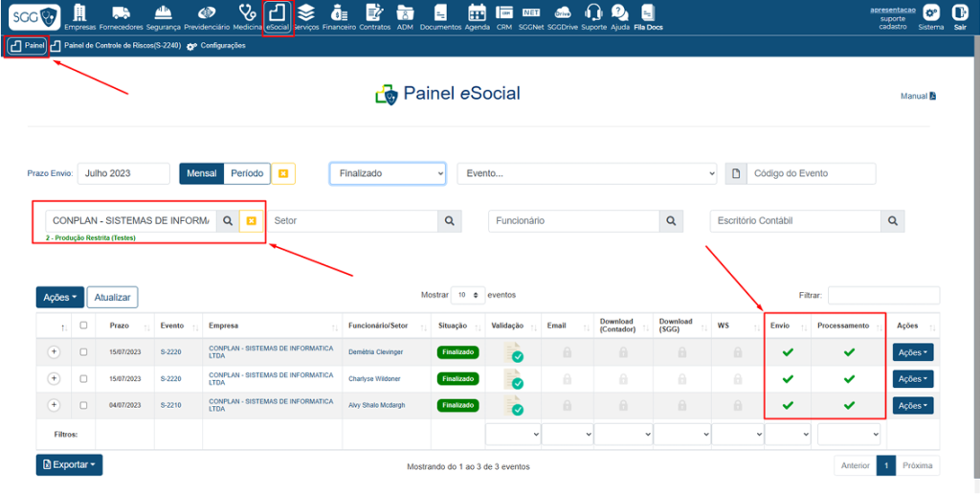Go to the Anterior page
Screen dimensions: 980x495
(x=855, y=465)
